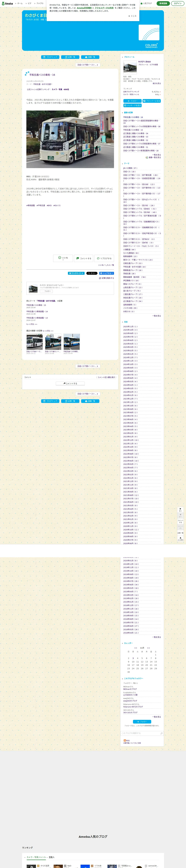Viewport: 186px width, 868px height.
Task: Click the リブログする button
Action: (x=104, y=258)
